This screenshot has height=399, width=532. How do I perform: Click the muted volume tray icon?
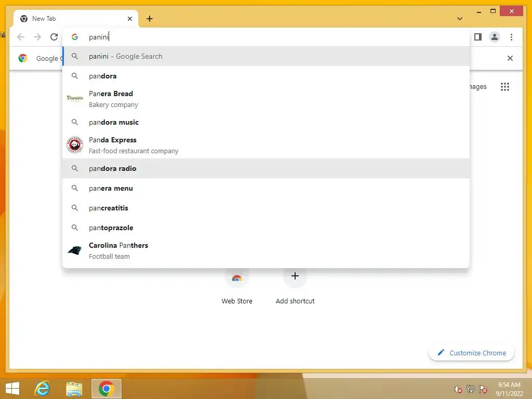[458, 389]
